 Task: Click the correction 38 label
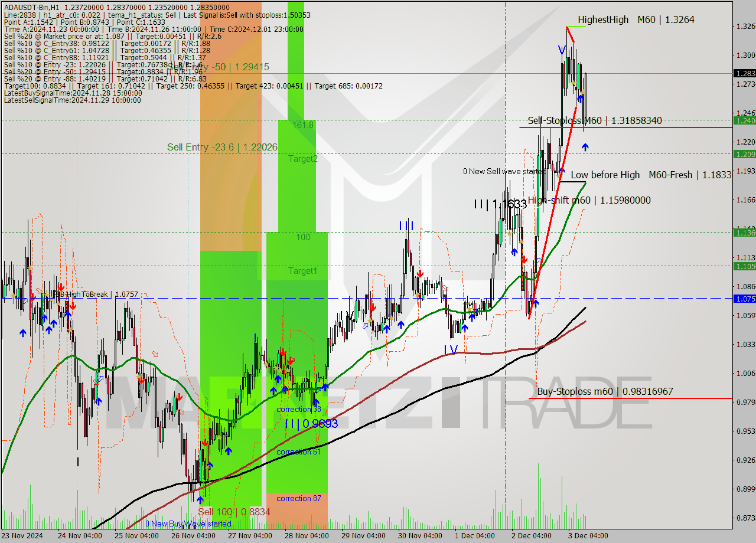[x=299, y=409]
